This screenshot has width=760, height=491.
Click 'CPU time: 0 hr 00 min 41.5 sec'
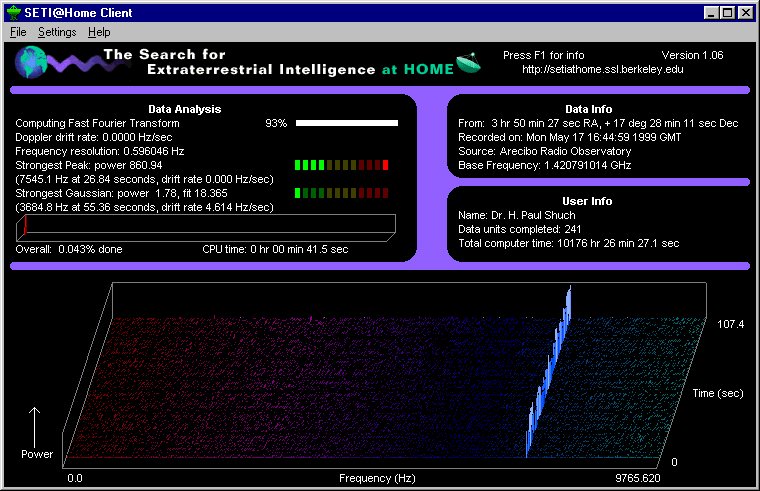(x=275, y=249)
